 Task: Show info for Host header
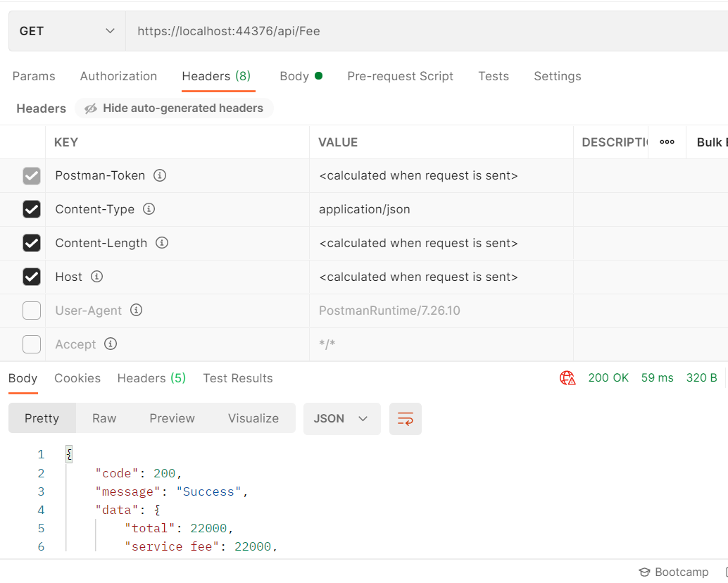(x=96, y=277)
